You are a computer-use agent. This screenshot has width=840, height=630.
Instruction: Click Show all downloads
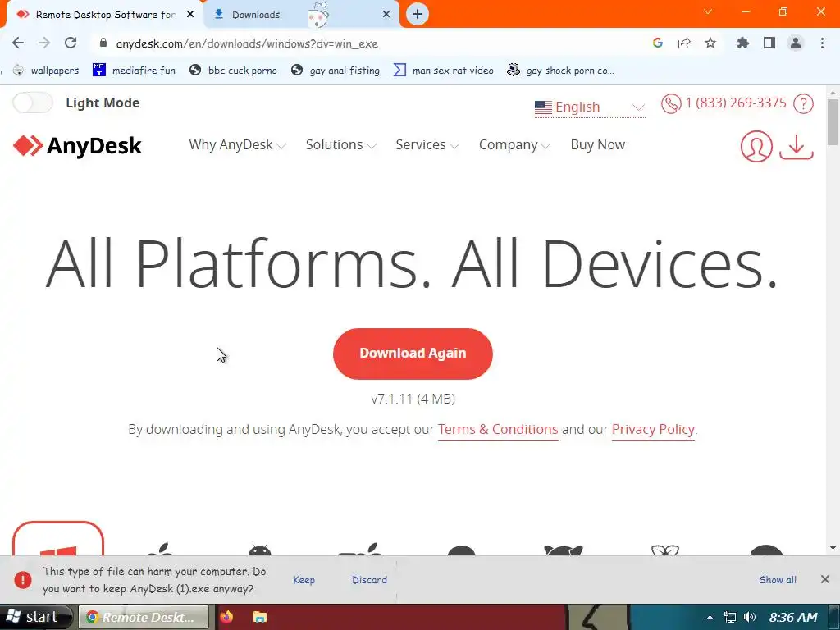[778, 580]
